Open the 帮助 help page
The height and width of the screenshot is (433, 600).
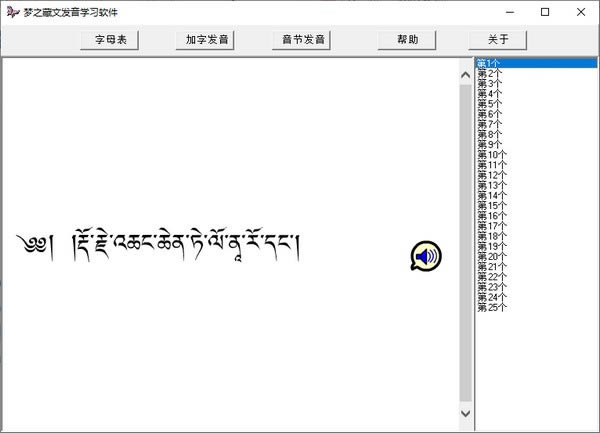pos(408,40)
